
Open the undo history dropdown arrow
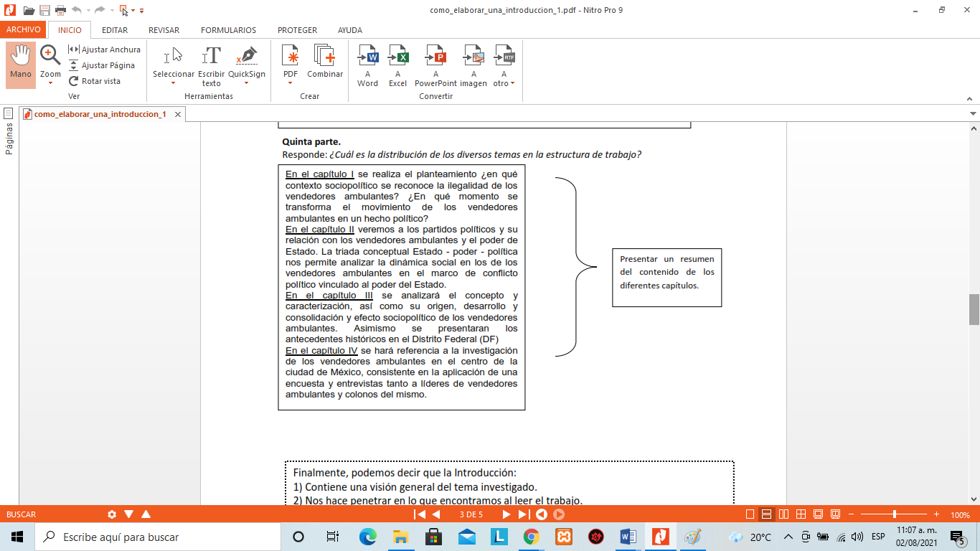[88, 11]
